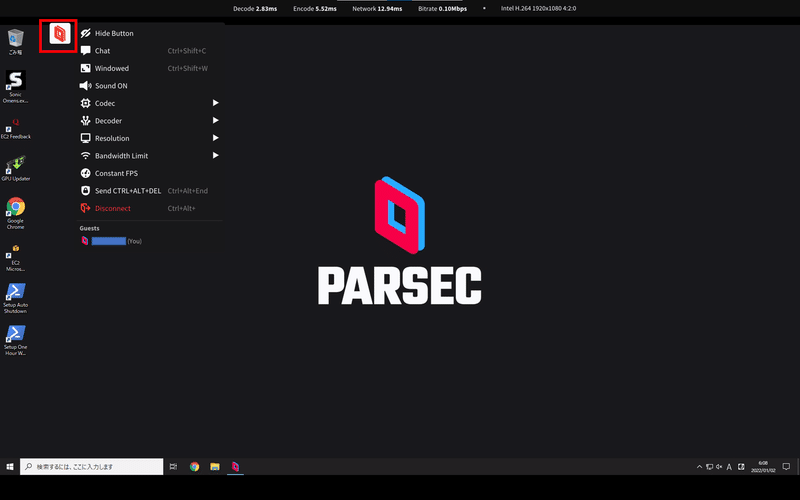Show hidden system tray icons chevron
The width and height of the screenshot is (800, 500).
pos(699,466)
